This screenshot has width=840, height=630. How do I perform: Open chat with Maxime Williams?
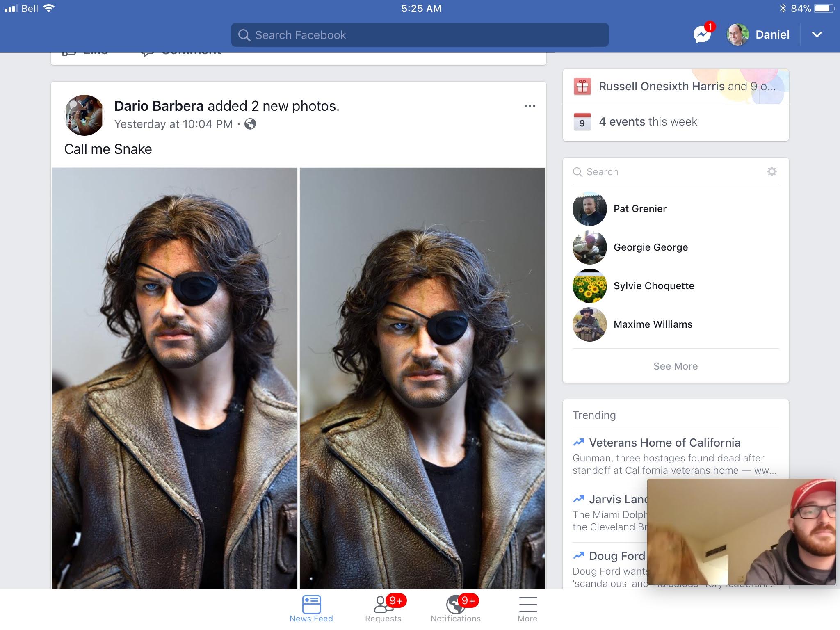tap(676, 324)
